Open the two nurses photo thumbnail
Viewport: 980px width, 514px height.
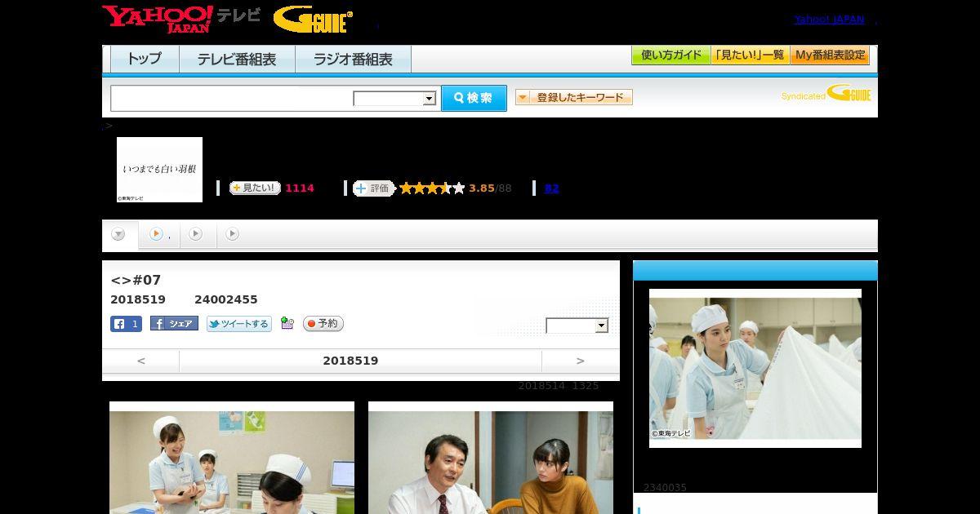coord(232,458)
